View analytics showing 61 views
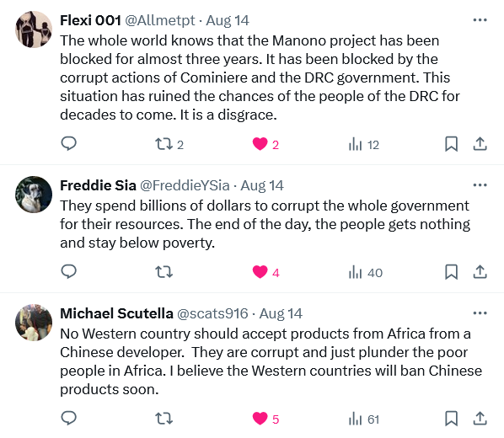The width and height of the screenshot is (504, 438). [364, 419]
